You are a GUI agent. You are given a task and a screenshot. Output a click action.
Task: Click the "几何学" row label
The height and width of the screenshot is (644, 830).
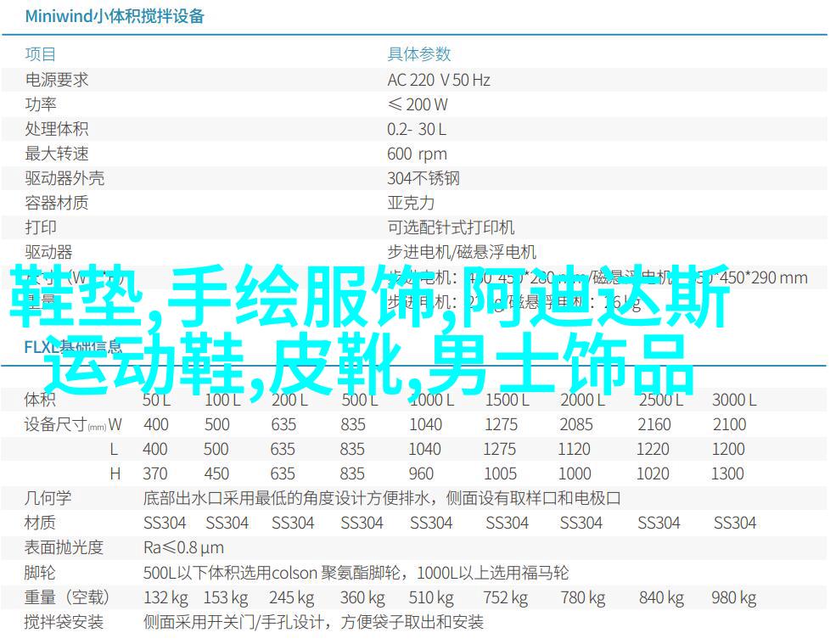click(x=48, y=498)
